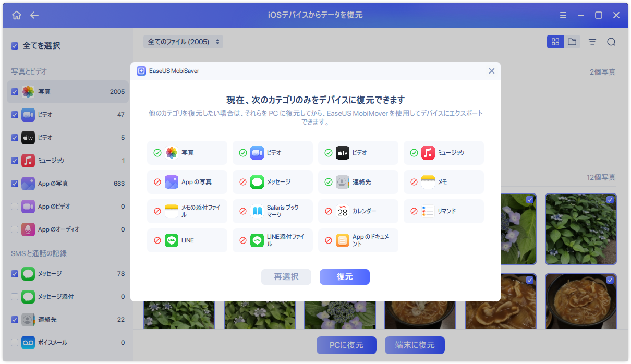631x364 pixels.
Task: Select the 連絡先 contacts icon in sidebar
Action: tap(28, 320)
